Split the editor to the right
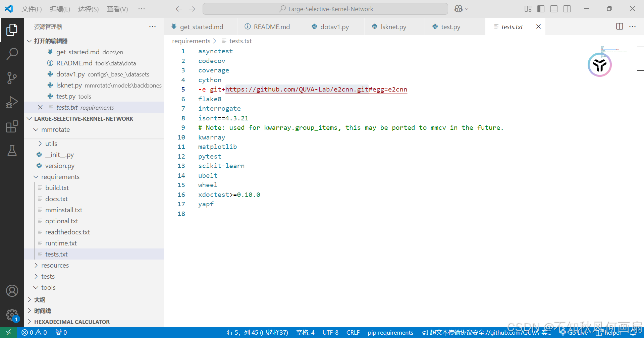 tap(620, 26)
